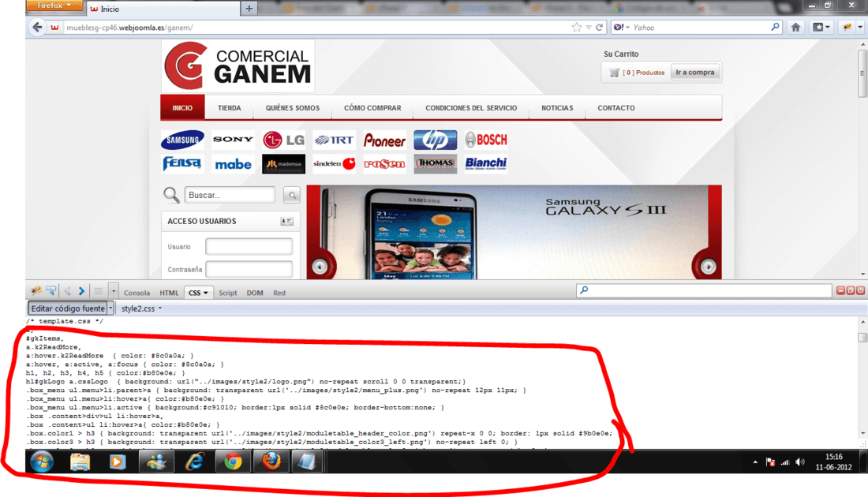Select the Sony brand logo

pyautogui.click(x=233, y=140)
